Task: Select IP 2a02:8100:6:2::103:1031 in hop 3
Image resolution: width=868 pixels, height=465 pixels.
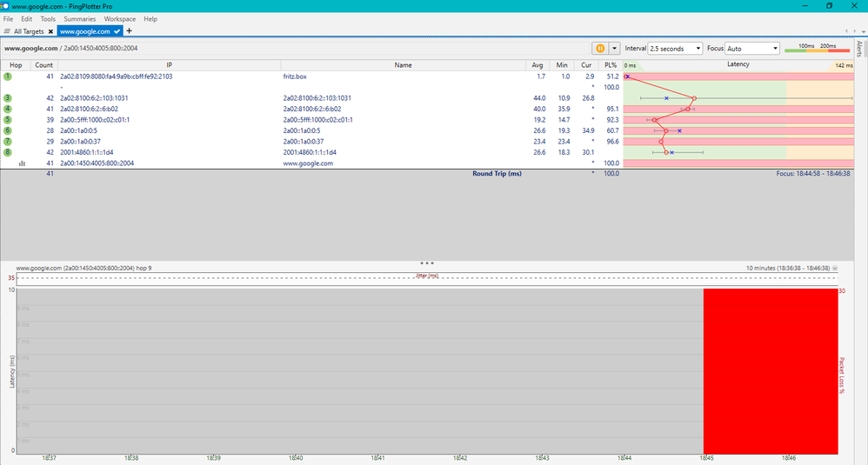Action: coord(94,98)
